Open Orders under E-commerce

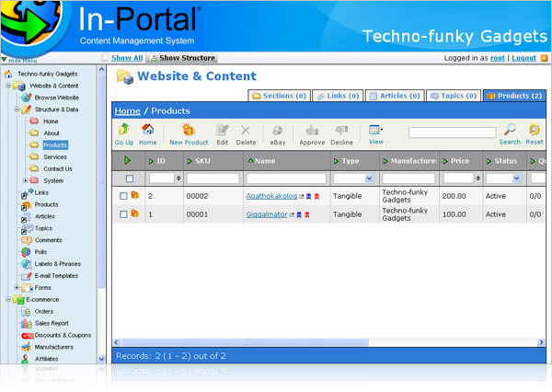tap(44, 311)
